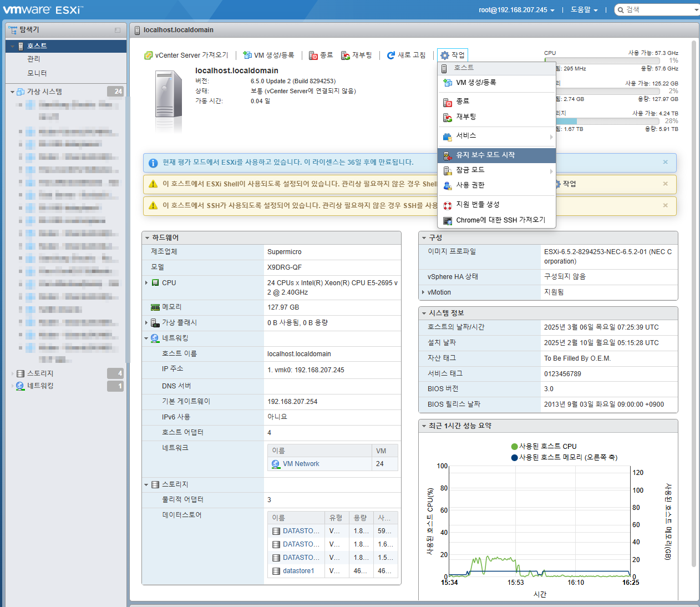Viewport: 700px width, 607px height.
Task: Click the 새로 고침 refresh icon
Action: tap(391, 55)
